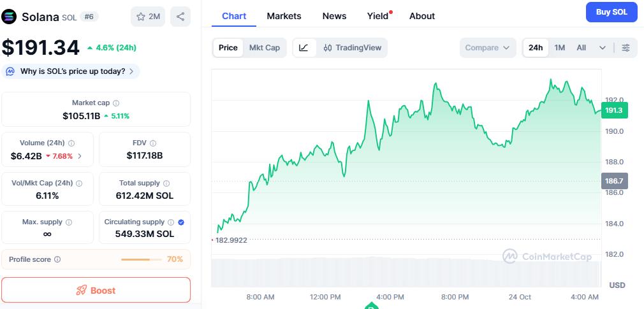Viewport: 644px width, 309px height.
Task: Click the Market cap info icon
Action: click(116, 103)
